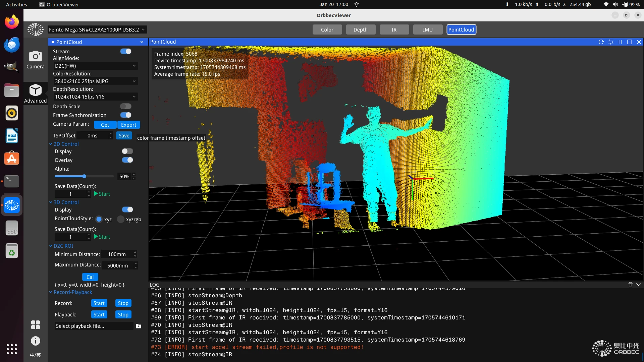Open the Camera sidebar panel
This screenshot has height=362, width=644.
[x=35, y=60]
